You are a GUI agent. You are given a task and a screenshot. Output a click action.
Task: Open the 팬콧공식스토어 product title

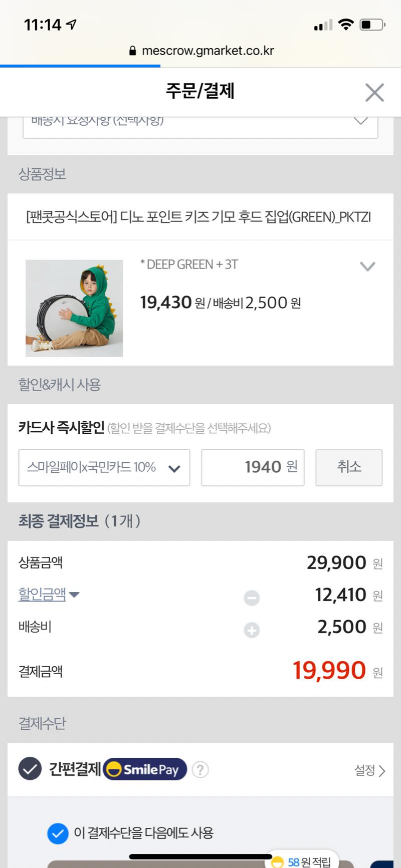[x=198, y=217]
